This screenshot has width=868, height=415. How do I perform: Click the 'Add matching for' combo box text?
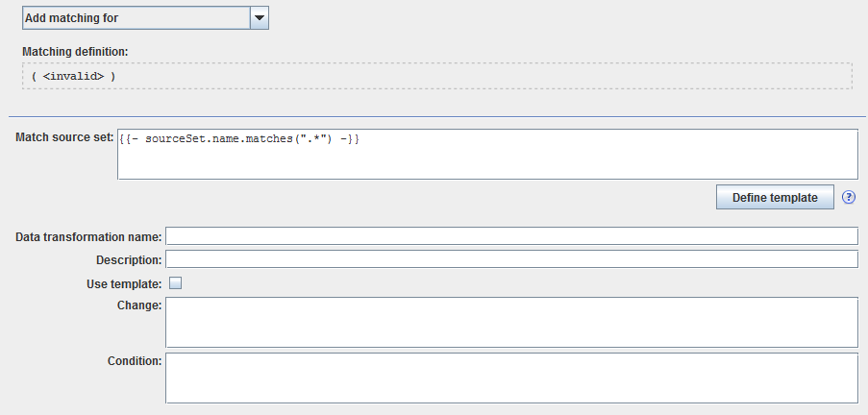point(135,18)
